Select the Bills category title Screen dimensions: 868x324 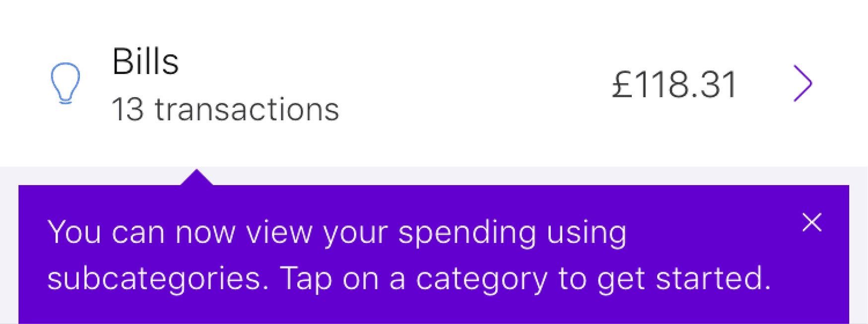click(145, 62)
